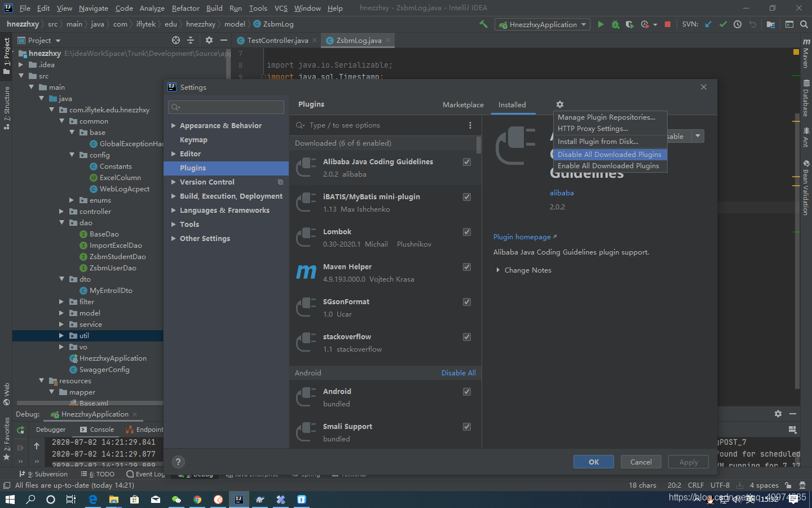Screen dimensions: 812x508
Task: Click Rerun icon in Debug panel
Action: 21,430
